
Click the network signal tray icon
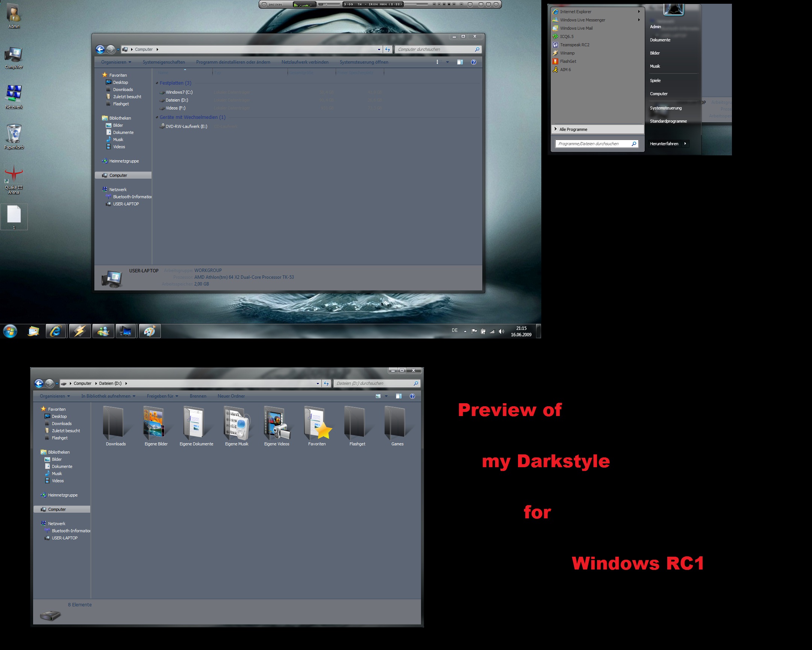pos(492,332)
